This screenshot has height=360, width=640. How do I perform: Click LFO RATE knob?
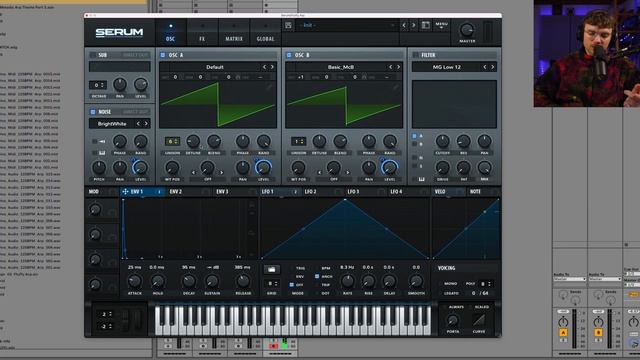(347, 281)
